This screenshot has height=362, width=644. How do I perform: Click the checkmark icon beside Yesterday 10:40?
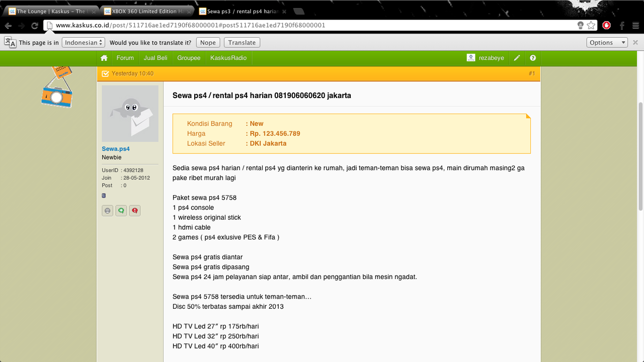point(105,73)
